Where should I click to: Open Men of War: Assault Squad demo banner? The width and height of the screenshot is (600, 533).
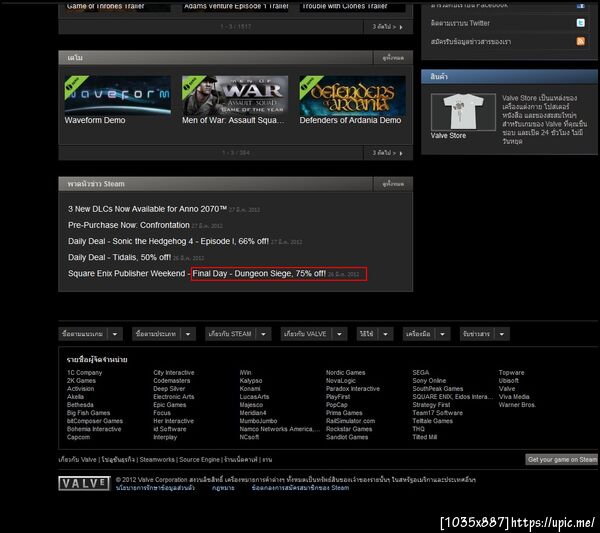coord(235,95)
